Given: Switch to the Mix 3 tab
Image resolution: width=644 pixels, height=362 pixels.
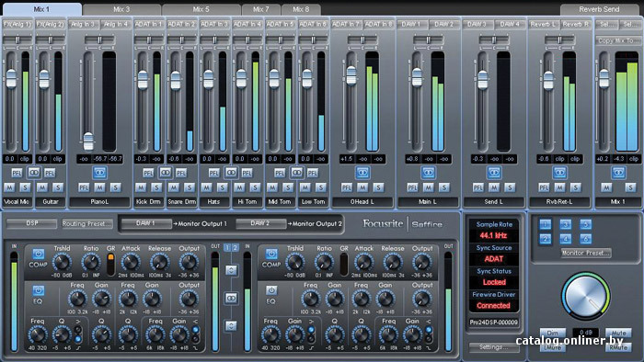Looking at the screenshot, I should pos(121,9).
